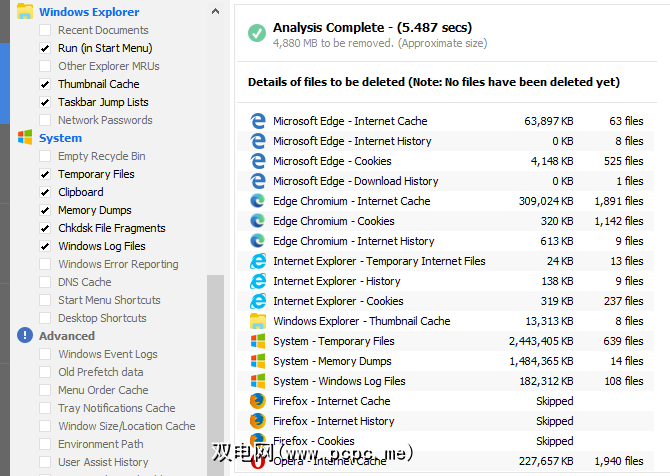Click the Firefox Internet Cache icon
This screenshot has width=670, height=476.
pos(258,401)
